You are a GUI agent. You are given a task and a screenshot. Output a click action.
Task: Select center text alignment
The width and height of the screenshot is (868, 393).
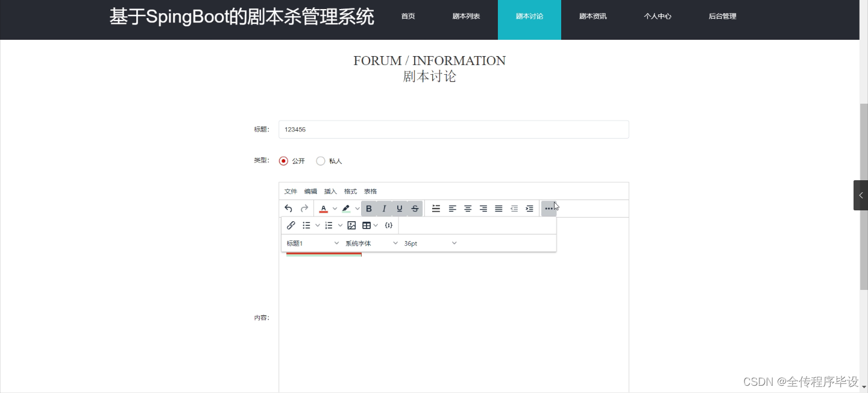point(468,209)
